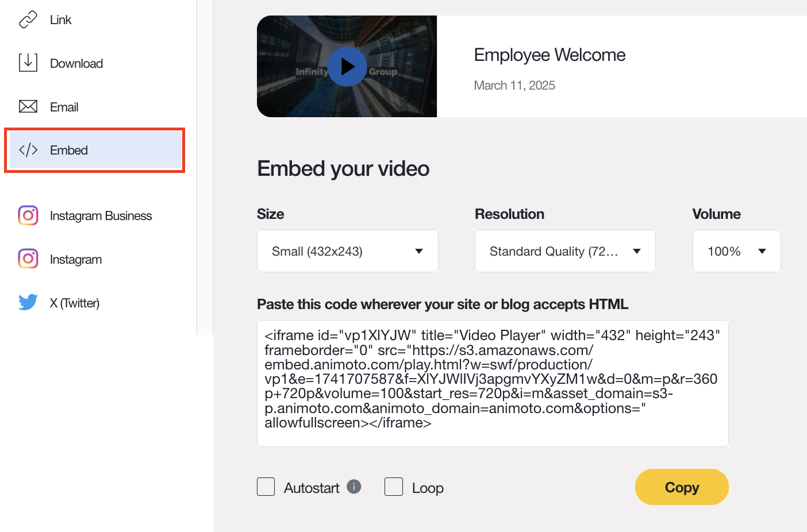Click the Loop label text

[x=428, y=488]
